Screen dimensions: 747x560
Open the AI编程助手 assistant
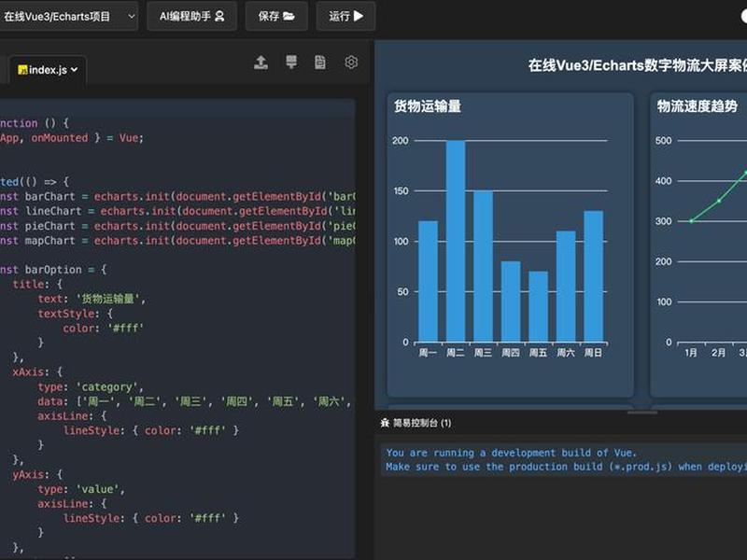coord(191,16)
